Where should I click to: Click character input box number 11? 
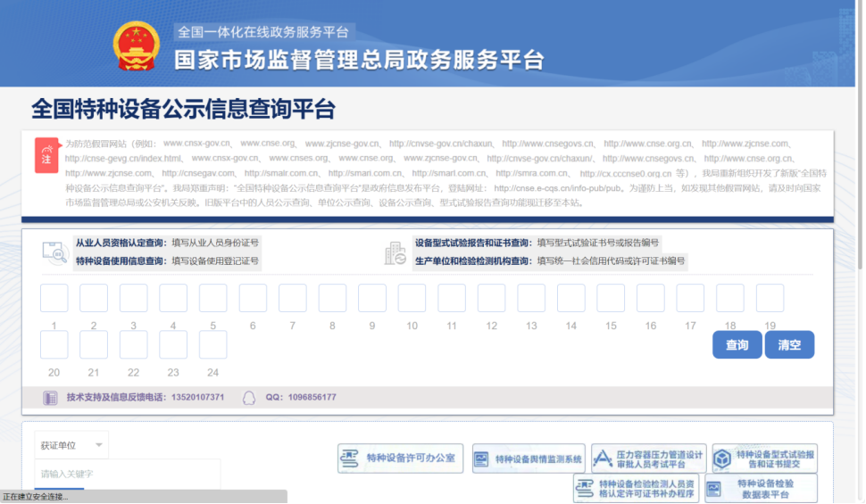(452, 298)
